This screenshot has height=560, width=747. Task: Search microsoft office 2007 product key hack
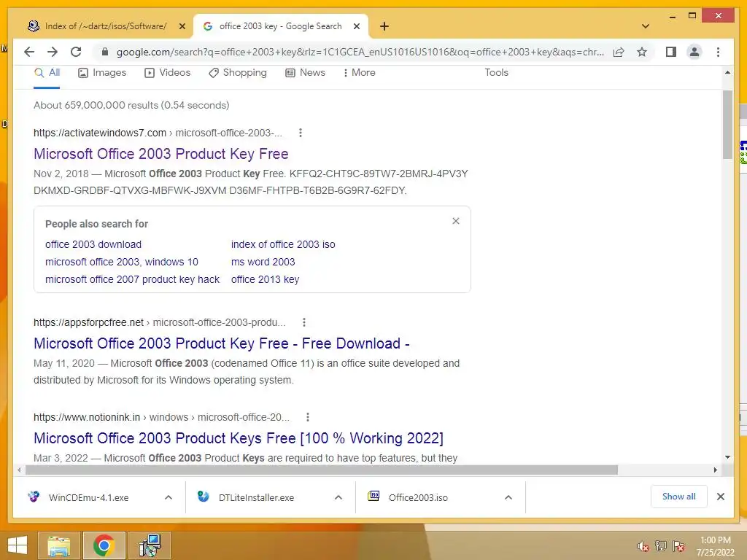(x=133, y=279)
